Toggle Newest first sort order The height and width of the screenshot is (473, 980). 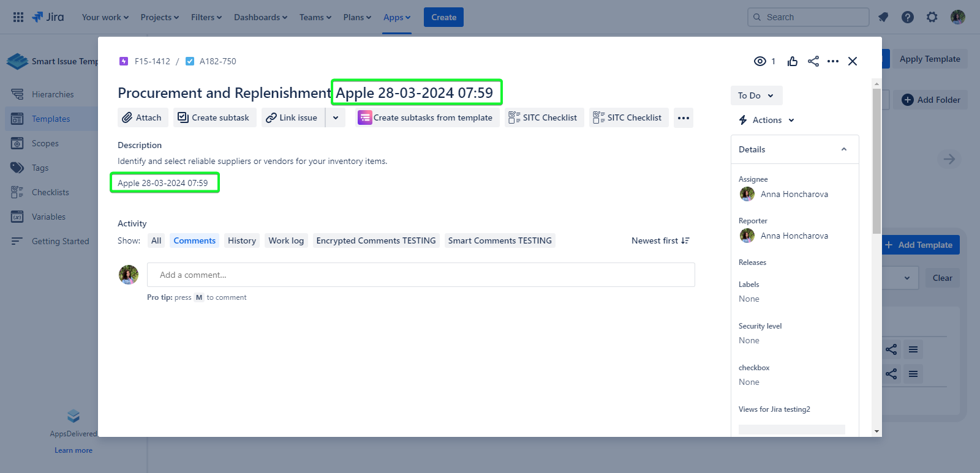[x=660, y=240]
